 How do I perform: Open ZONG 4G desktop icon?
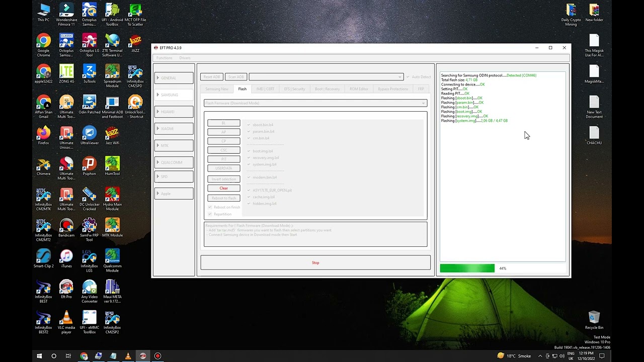pos(66,74)
